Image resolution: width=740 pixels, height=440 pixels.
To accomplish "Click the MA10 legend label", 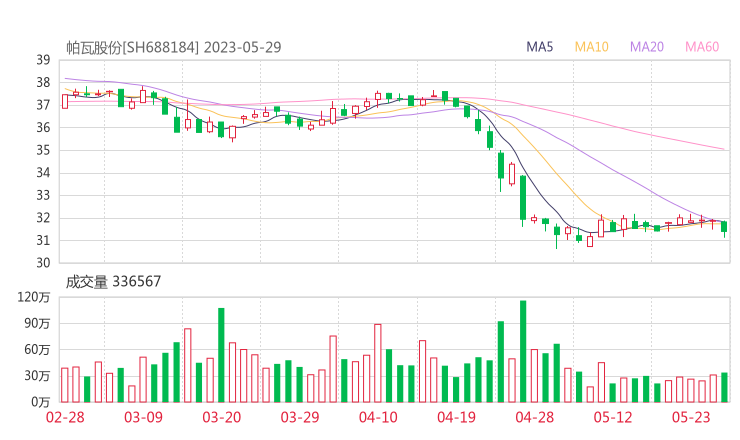I will pyautogui.click(x=591, y=47).
